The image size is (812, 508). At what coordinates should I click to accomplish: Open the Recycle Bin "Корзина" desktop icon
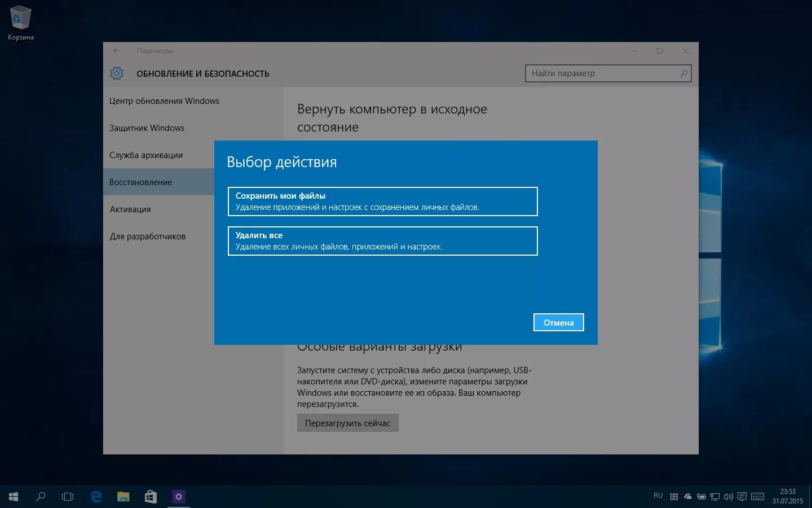pyautogui.click(x=20, y=23)
